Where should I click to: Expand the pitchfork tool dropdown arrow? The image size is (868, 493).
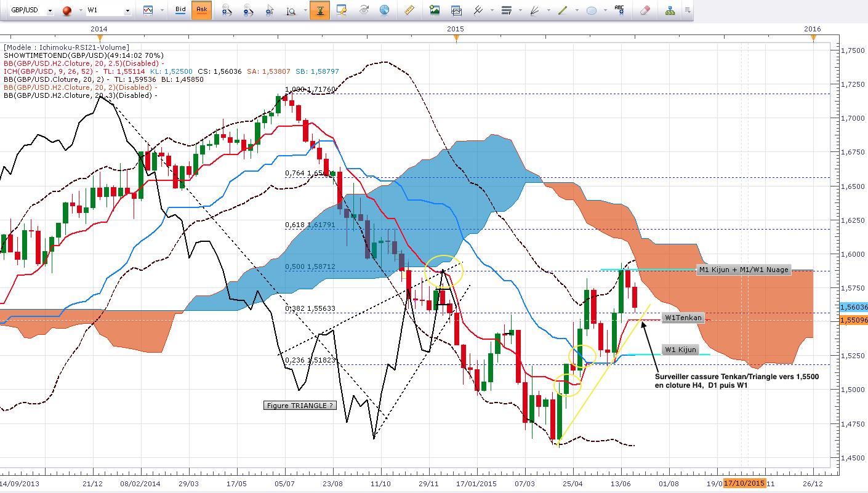click(491, 10)
